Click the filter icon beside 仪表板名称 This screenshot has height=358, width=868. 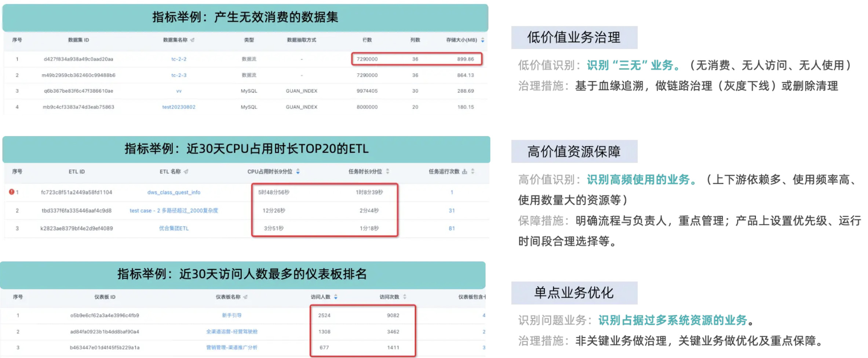(x=245, y=297)
